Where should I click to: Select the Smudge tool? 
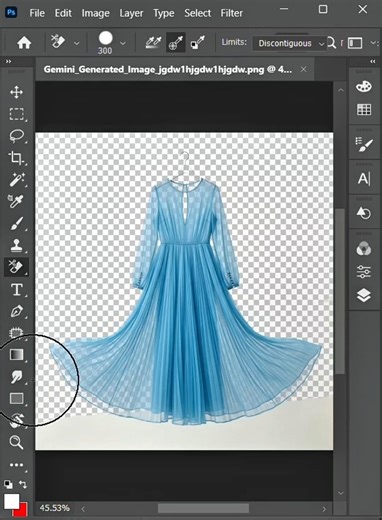pos(16,377)
